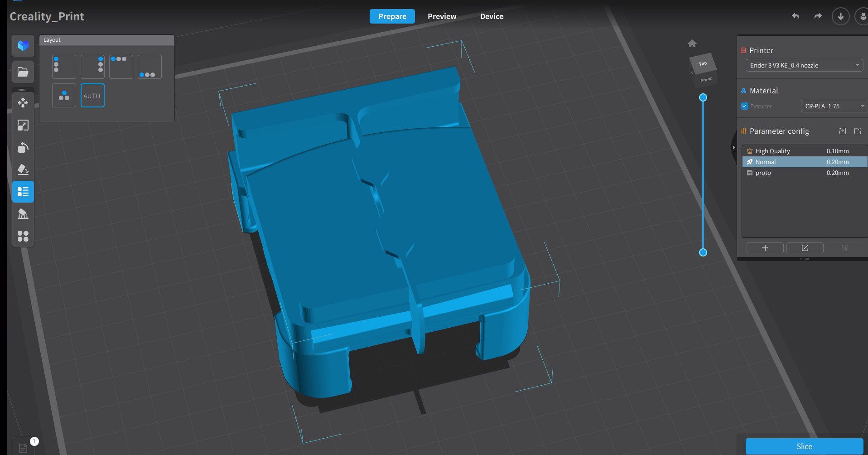Open the Ender-3 V3 KE printer dropdown

point(804,65)
